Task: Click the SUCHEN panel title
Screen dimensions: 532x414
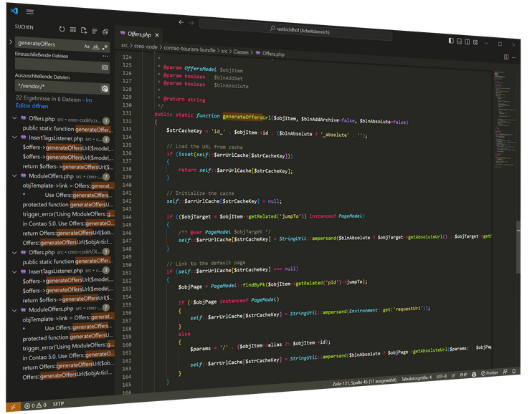Action: (x=24, y=27)
